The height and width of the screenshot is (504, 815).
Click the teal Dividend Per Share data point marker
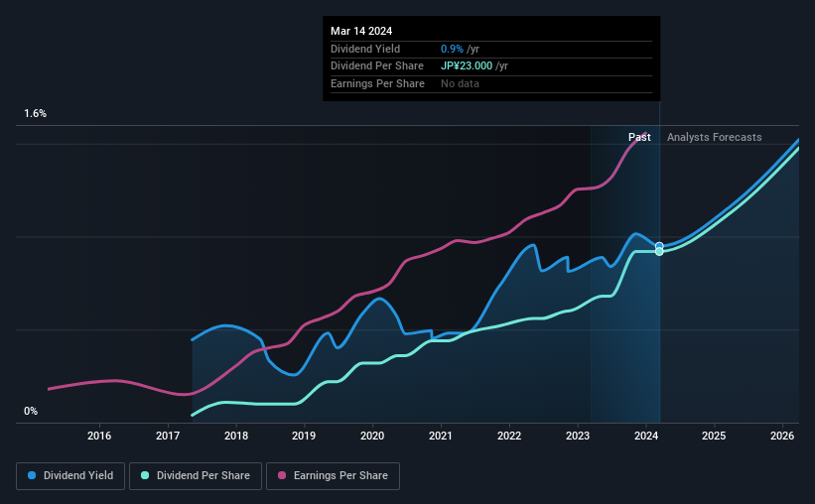pos(659,252)
